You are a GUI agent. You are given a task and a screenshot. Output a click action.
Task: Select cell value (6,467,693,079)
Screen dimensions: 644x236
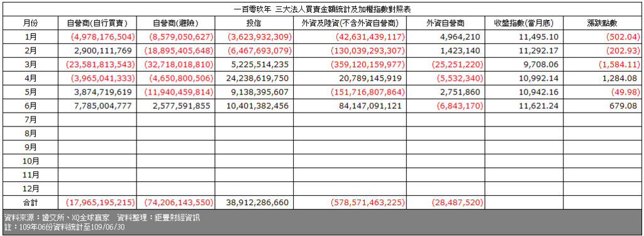coord(260,51)
